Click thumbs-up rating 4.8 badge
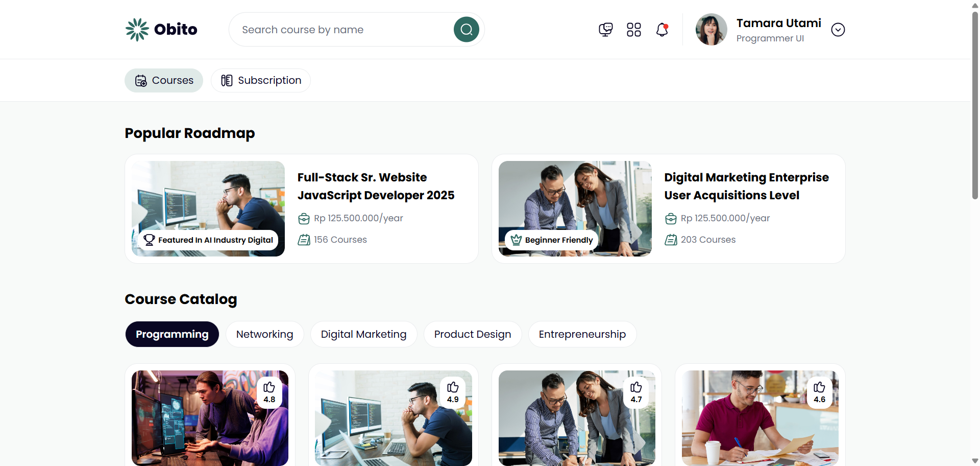980x466 pixels. coord(269,392)
